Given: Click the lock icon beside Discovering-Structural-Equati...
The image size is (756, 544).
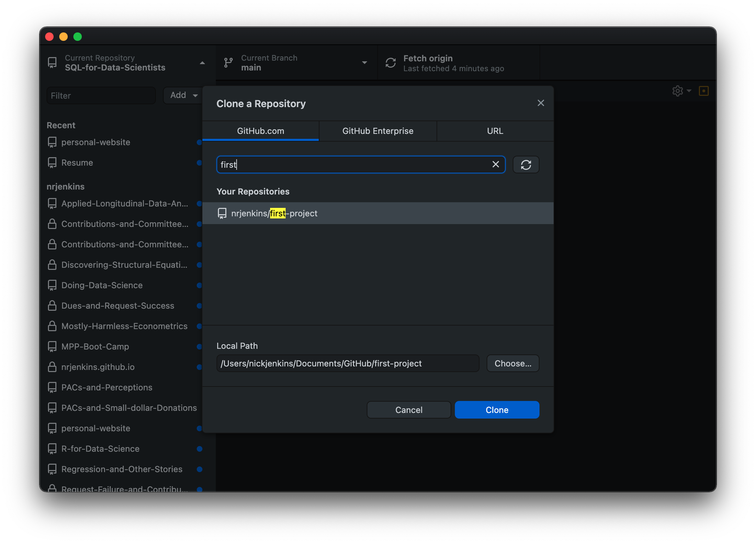Looking at the screenshot, I should click(x=52, y=265).
